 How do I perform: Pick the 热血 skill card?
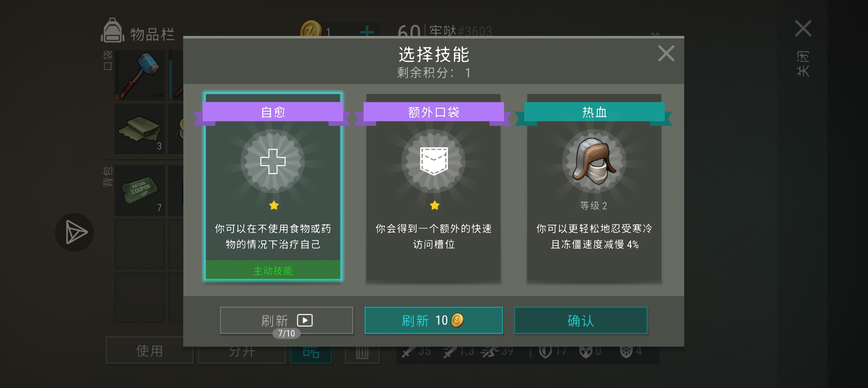click(x=594, y=187)
